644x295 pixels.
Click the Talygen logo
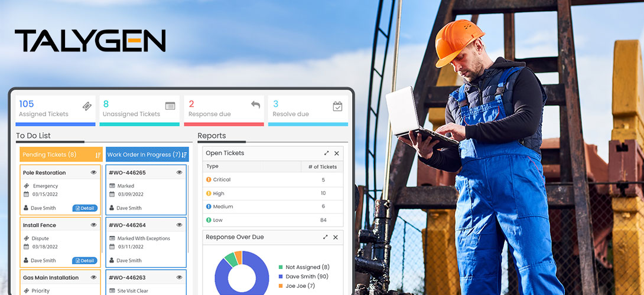(90, 41)
